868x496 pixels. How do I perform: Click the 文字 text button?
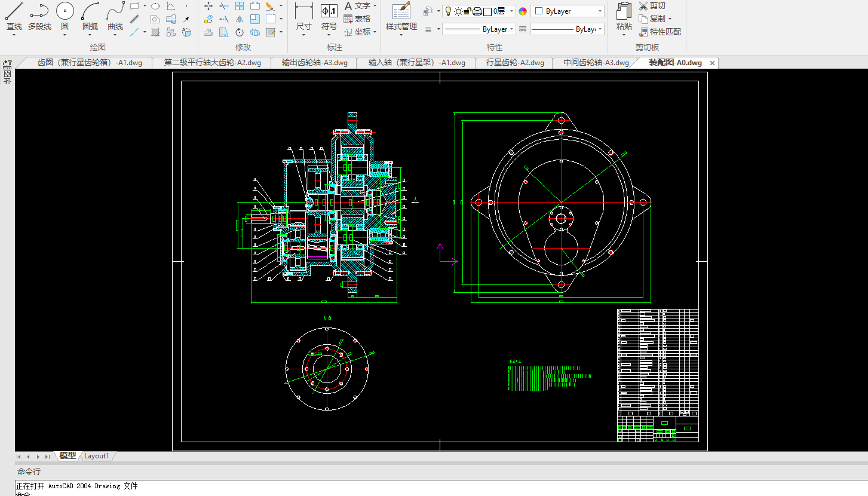(x=357, y=6)
